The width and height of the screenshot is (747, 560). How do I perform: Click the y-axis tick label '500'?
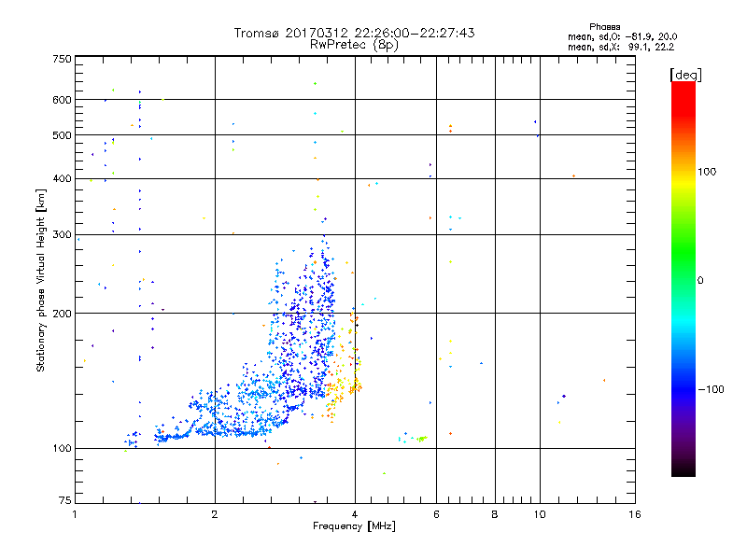coord(62,135)
